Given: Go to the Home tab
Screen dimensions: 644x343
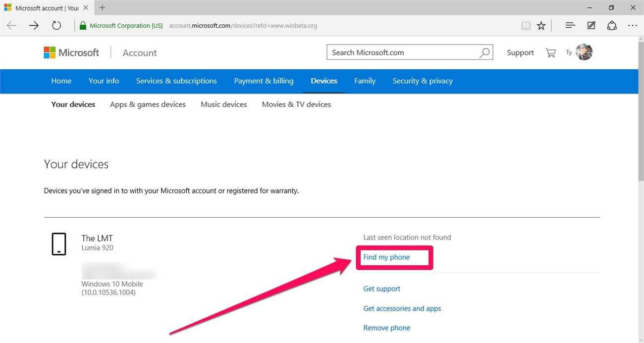Looking at the screenshot, I should tap(61, 81).
